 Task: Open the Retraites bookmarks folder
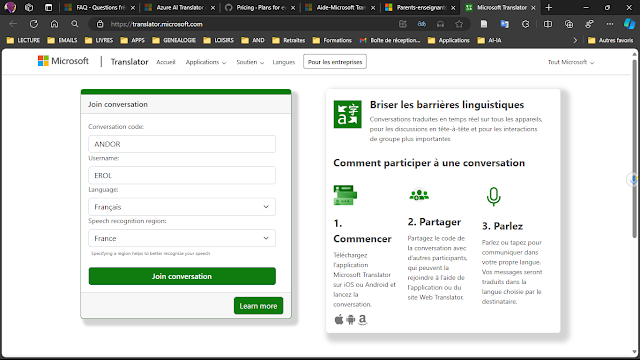pyautogui.click(x=289, y=40)
